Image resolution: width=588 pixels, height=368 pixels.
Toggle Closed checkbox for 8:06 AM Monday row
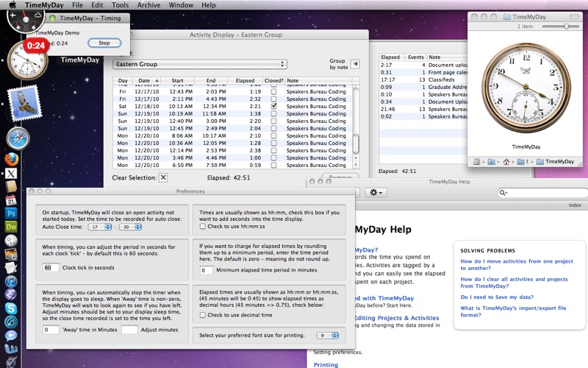273,135
